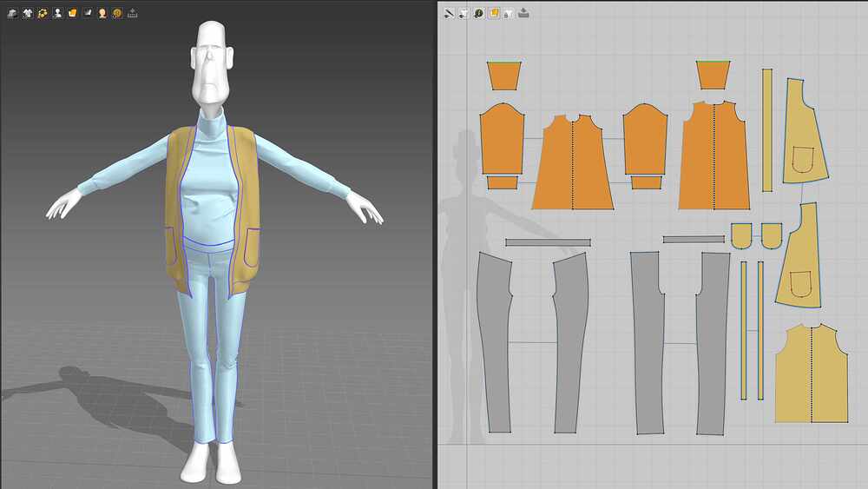The height and width of the screenshot is (489, 868).
Task: Click the orange fabric texture icon in 3D toolbar
Action: coord(72,13)
